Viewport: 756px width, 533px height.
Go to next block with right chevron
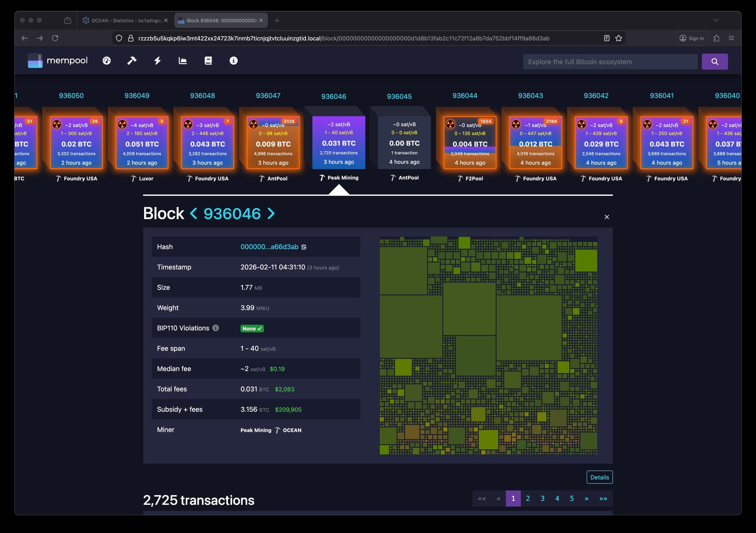[x=271, y=214]
